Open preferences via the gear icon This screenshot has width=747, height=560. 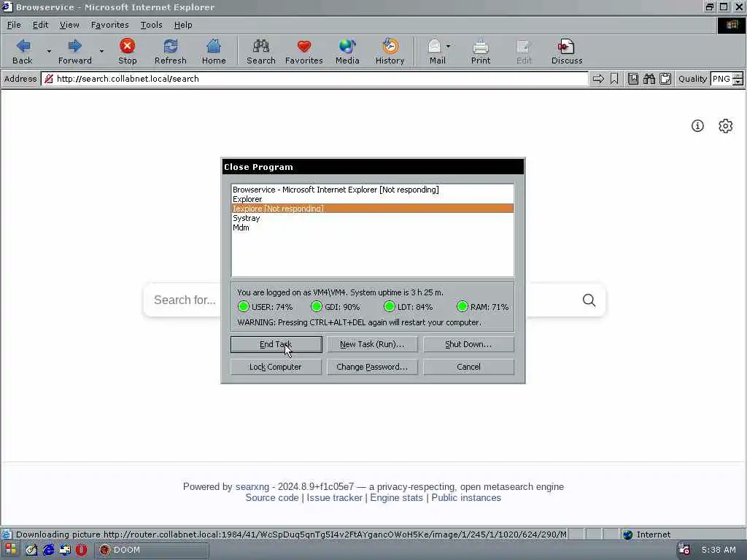tap(726, 125)
